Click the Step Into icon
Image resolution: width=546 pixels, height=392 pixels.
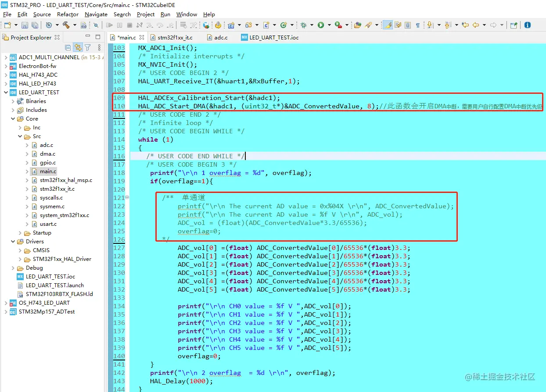[150, 25]
